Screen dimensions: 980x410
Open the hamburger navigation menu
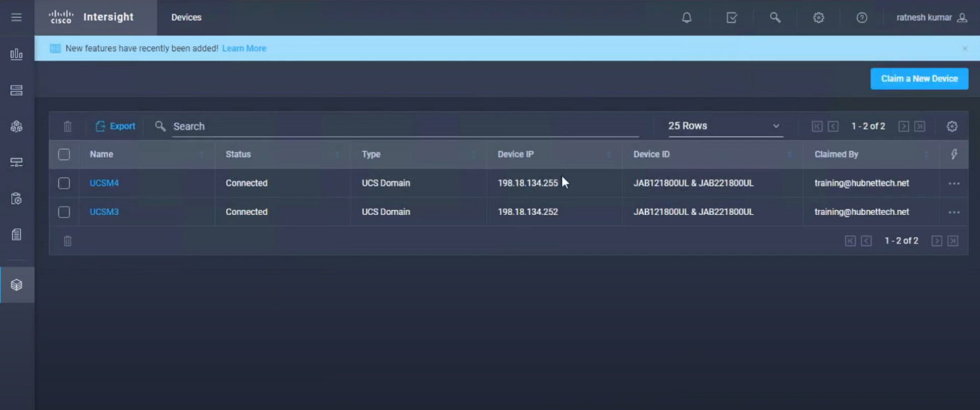tap(16, 17)
